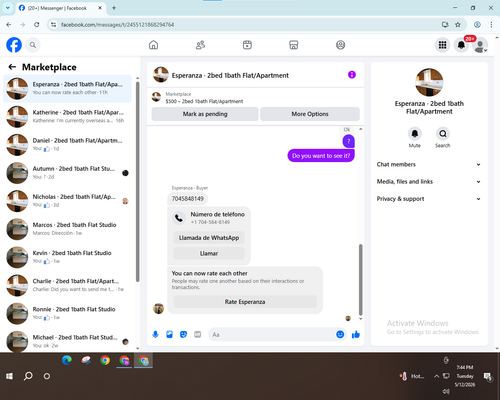Select the Messenger Facebook browser tab
Screen dimensions: 500x400
click(60, 8)
